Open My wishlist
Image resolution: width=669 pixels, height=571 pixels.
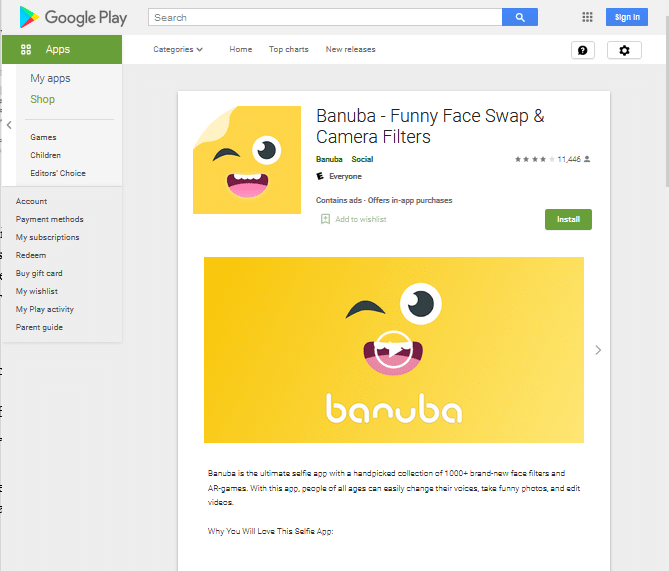pyautogui.click(x=37, y=291)
